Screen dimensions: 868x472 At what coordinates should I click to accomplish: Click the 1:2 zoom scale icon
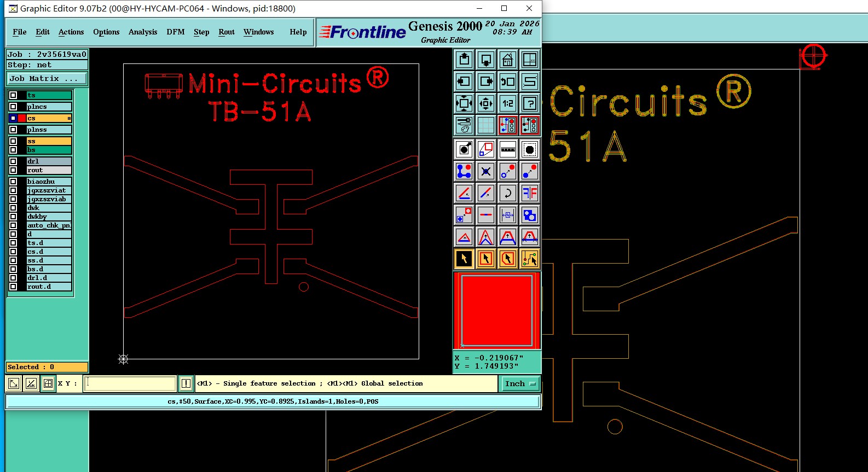tap(508, 103)
